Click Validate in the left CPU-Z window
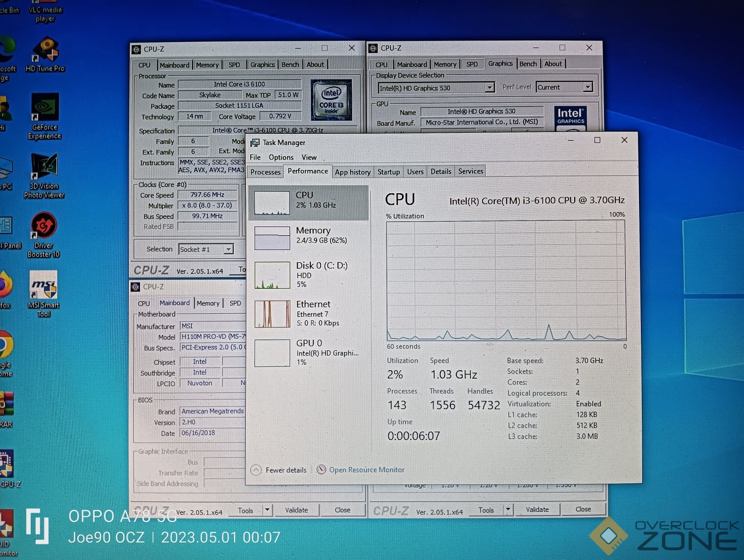This screenshot has width=744, height=560. tap(296, 510)
